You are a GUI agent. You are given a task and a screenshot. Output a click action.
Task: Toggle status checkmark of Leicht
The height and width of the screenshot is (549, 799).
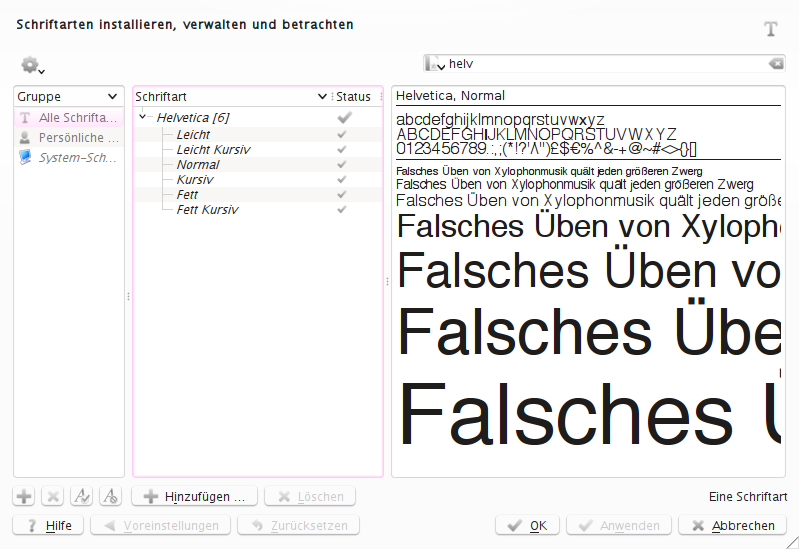coord(342,135)
